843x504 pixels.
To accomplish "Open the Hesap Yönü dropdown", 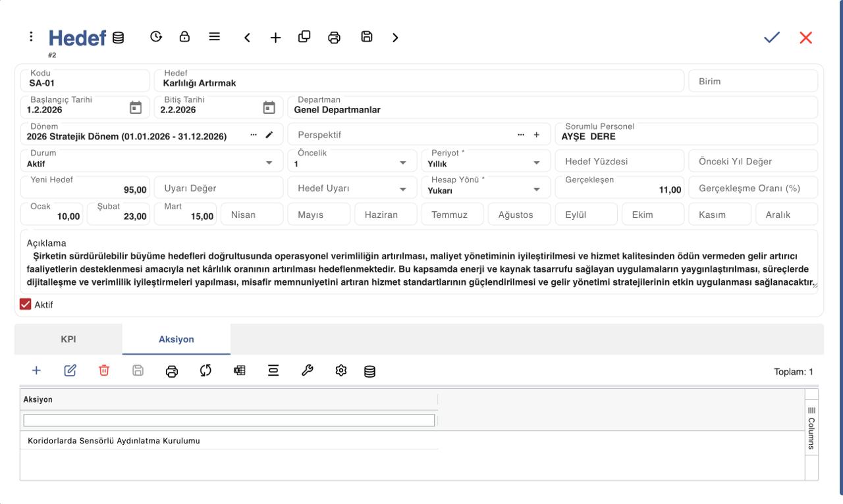I will tap(537, 189).
